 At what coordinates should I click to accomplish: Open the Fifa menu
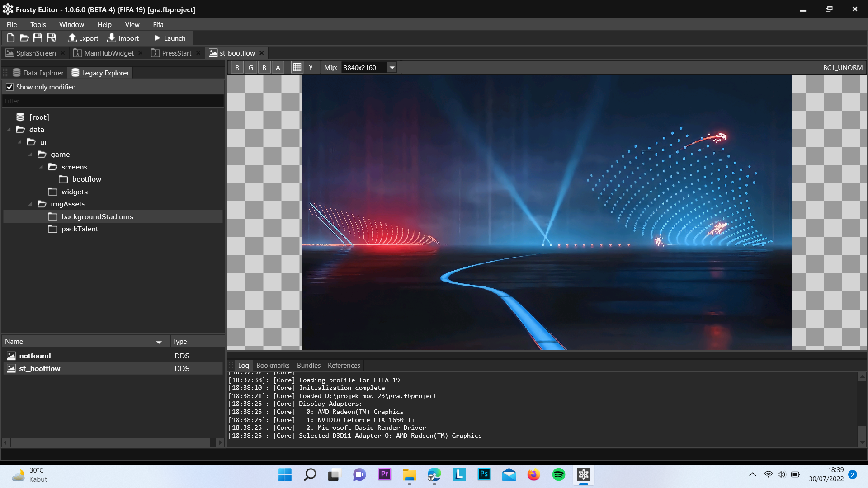[x=158, y=24]
